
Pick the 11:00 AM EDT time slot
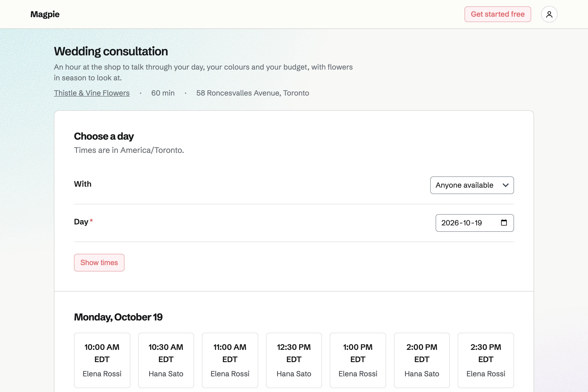pyautogui.click(x=230, y=360)
